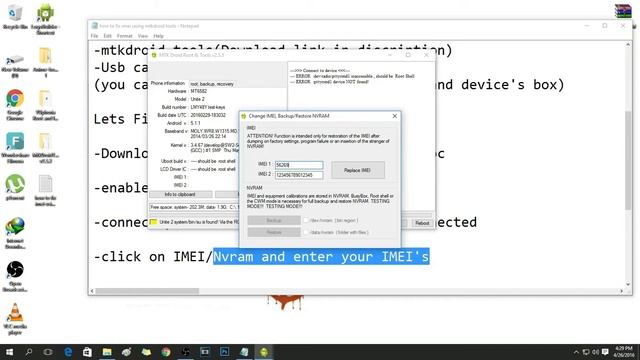
Task: Launch VLC media player desktop shortcut
Action: (x=15, y=319)
